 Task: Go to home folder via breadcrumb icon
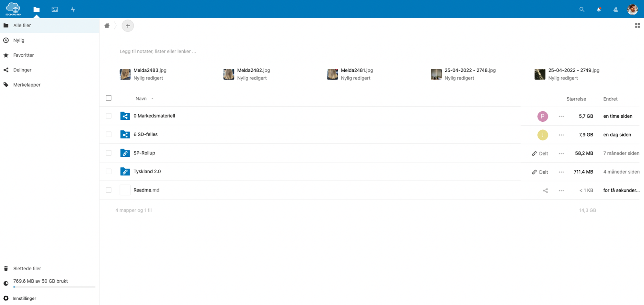click(107, 26)
